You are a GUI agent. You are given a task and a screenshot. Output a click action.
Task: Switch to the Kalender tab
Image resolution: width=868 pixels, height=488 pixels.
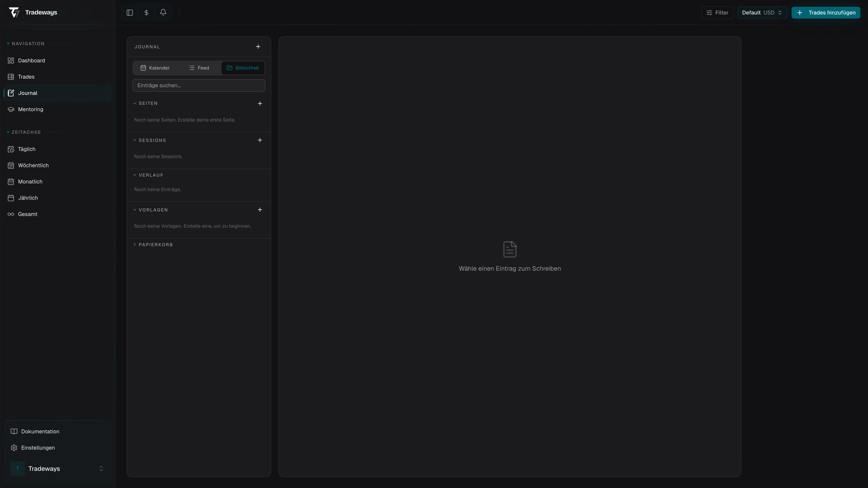tap(155, 68)
